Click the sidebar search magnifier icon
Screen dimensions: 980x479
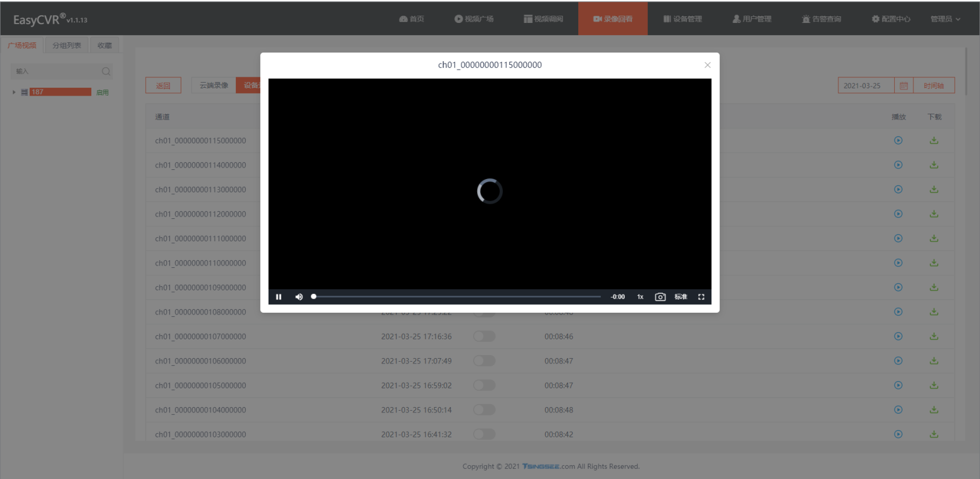point(106,71)
